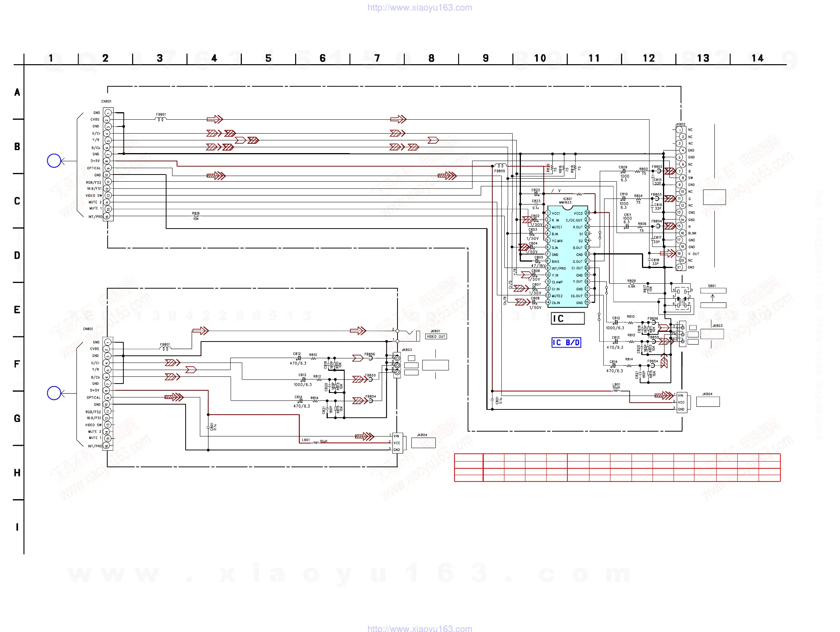840x632 pixels.
Task: Click the black IC label box
Action: [x=567, y=318]
